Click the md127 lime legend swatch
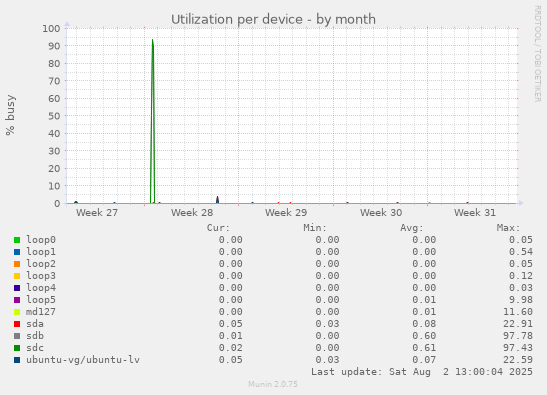This screenshot has height=395, width=547. click(x=17, y=312)
